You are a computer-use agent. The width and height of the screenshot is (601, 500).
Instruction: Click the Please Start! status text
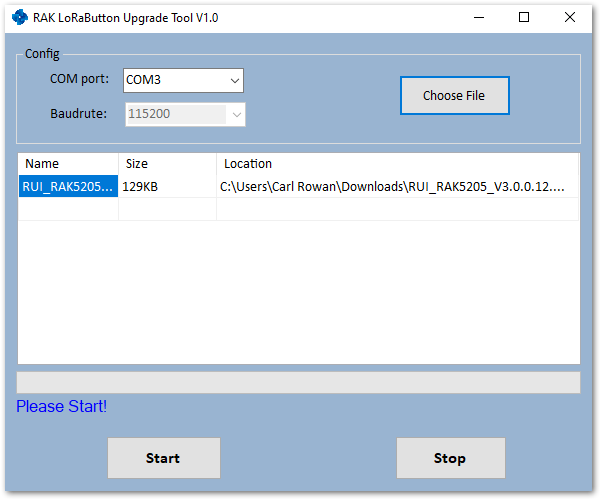point(61,406)
